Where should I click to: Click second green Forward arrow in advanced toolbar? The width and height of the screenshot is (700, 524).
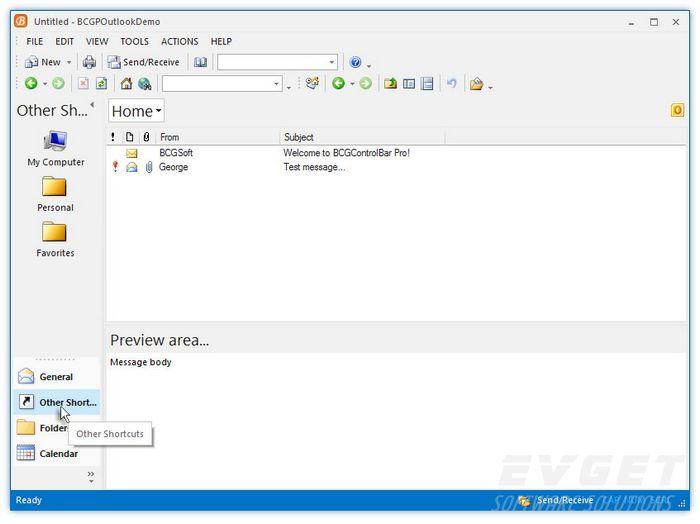pyautogui.click(x=366, y=83)
